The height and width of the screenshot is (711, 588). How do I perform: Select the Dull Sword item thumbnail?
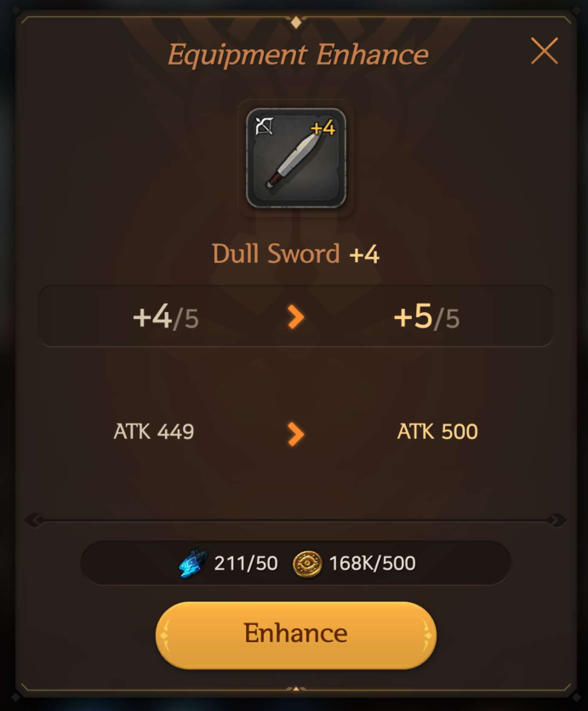click(x=296, y=158)
